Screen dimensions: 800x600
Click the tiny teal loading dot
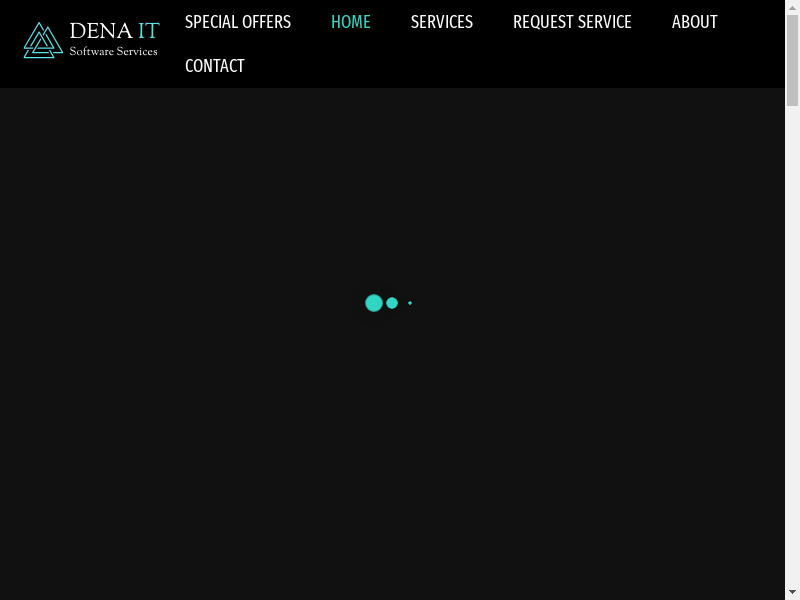(x=410, y=303)
